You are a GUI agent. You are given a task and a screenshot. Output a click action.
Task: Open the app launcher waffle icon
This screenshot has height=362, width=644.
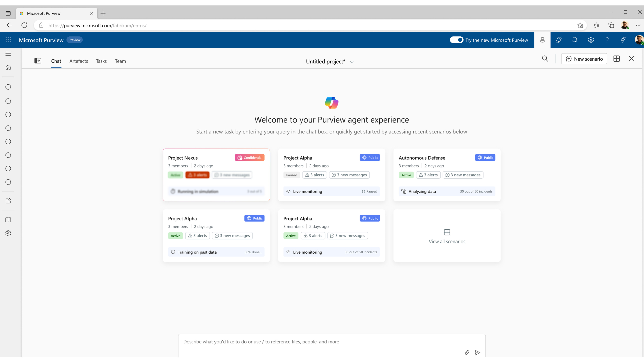point(8,40)
